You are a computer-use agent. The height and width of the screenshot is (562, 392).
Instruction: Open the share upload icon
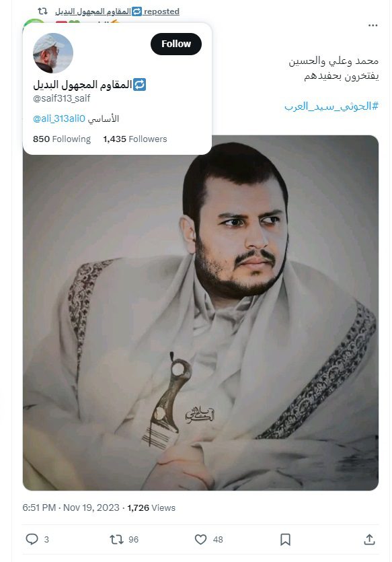click(x=369, y=539)
